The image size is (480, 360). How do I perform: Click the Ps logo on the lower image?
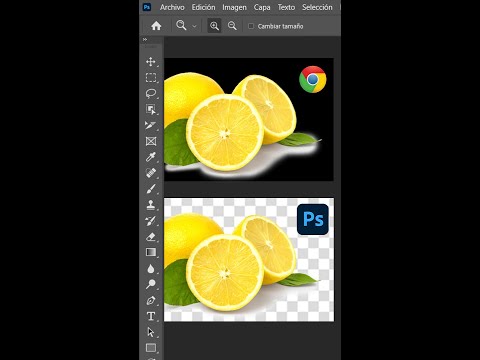tap(313, 219)
